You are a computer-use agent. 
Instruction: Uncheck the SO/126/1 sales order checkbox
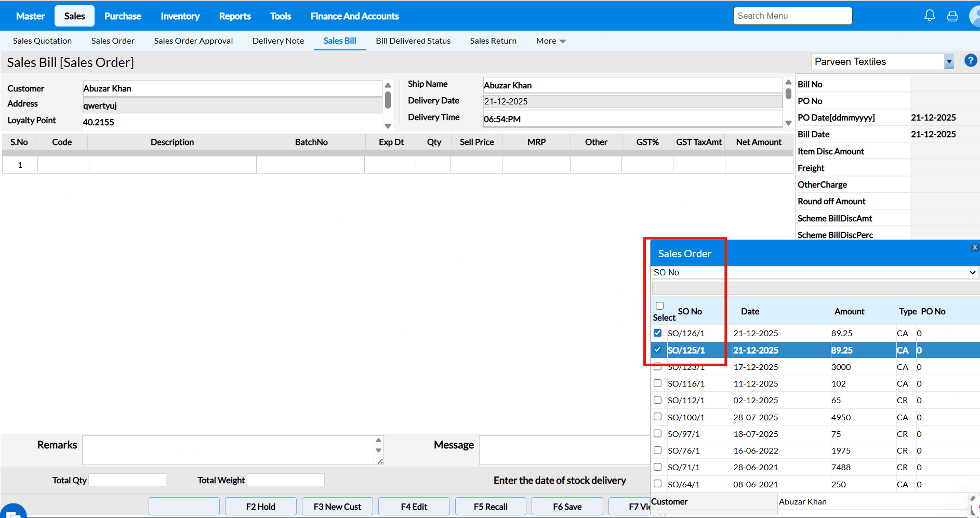click(658, 333)
